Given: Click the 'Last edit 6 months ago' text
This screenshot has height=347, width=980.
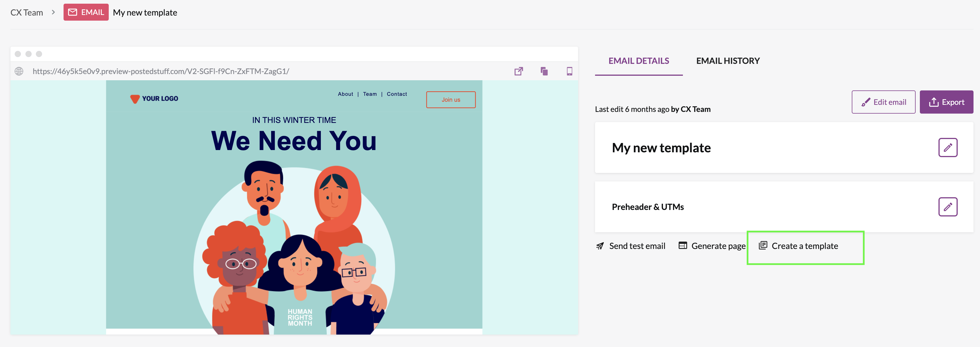Looking at the screenshot, I should point(632,109).
